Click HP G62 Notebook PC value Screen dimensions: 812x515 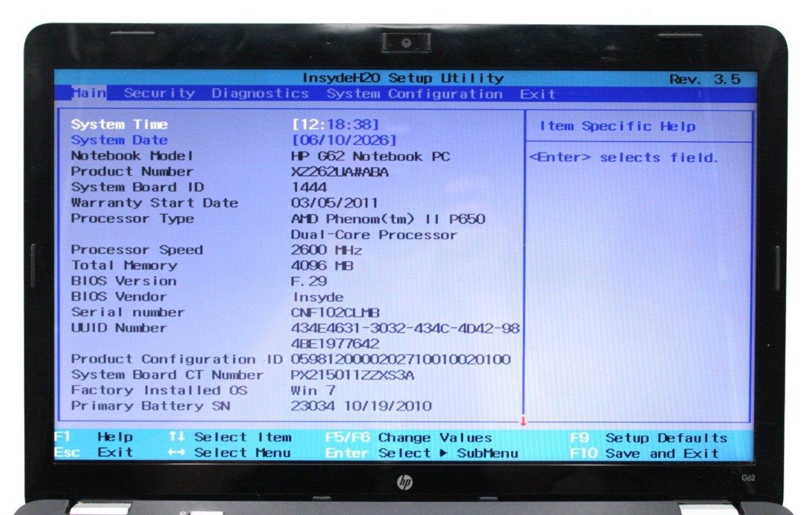(370, 156)
